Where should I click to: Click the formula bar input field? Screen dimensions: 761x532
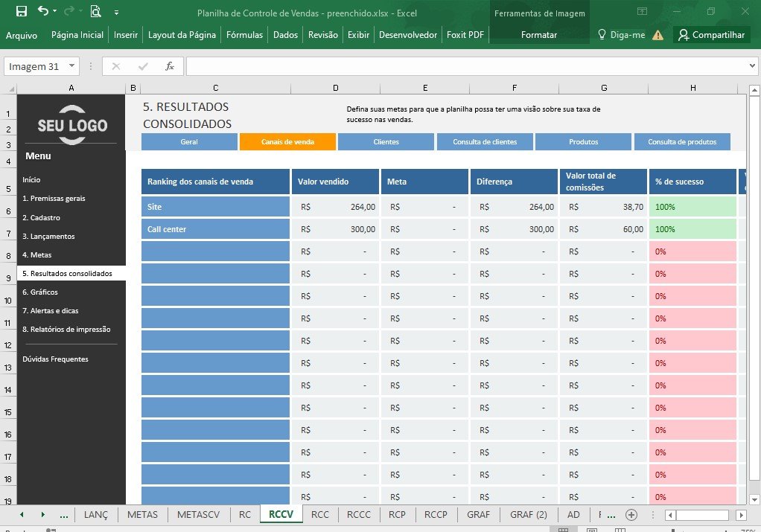(466, 66)
